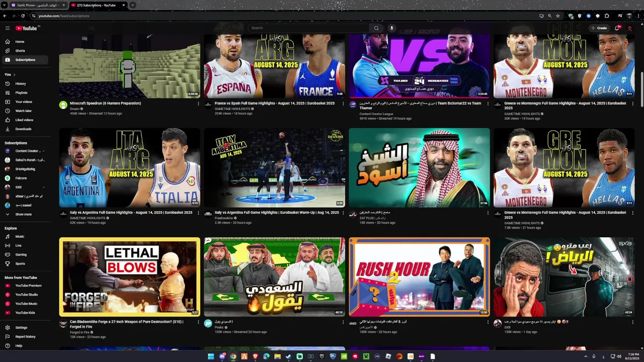The image size is (644, 362).
Task: Bookmark this page with the star icon
Action: (x=557, y=16)
